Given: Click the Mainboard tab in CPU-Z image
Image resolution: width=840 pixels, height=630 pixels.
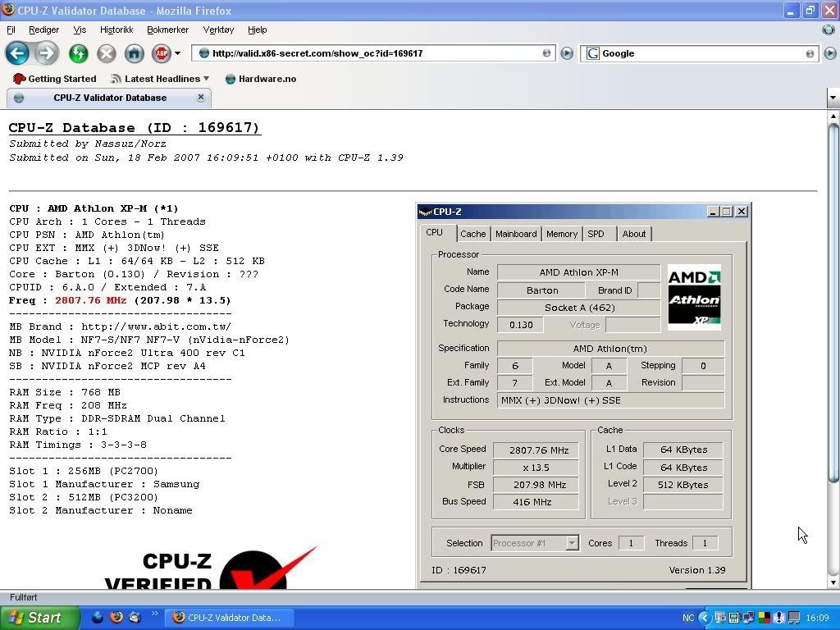Looking at the screenshot, I should point(516,234).
